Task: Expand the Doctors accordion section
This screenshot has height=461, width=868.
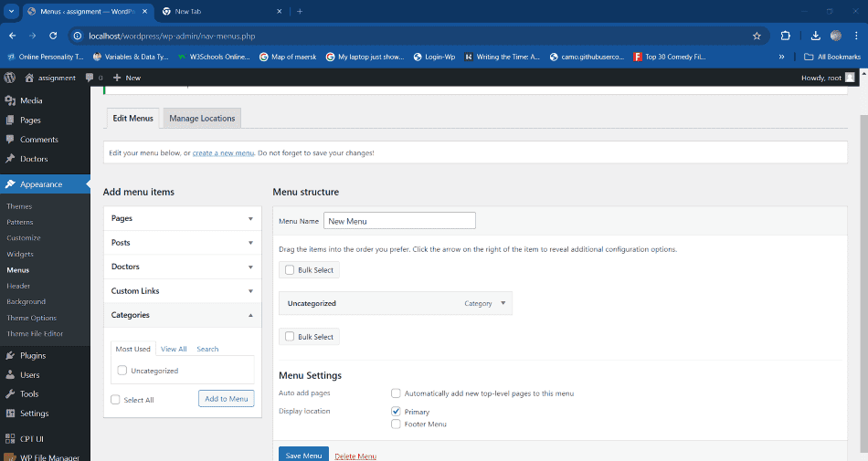Action: pyautogui.click(x=183, y=267)
